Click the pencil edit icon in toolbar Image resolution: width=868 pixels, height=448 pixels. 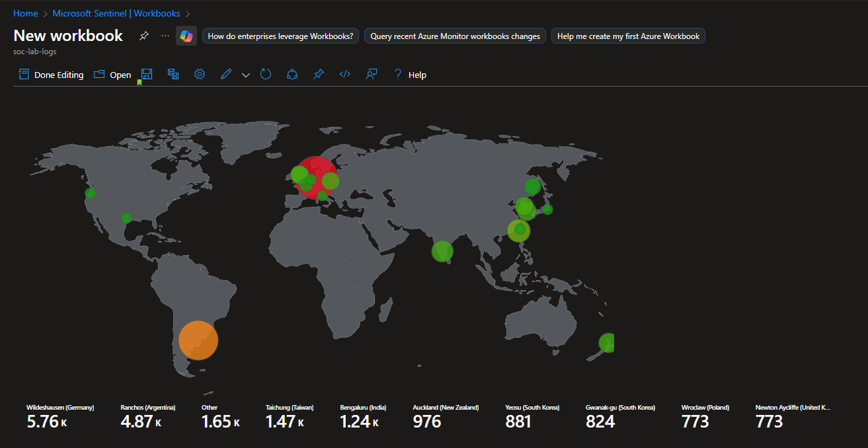pos(226,75)
